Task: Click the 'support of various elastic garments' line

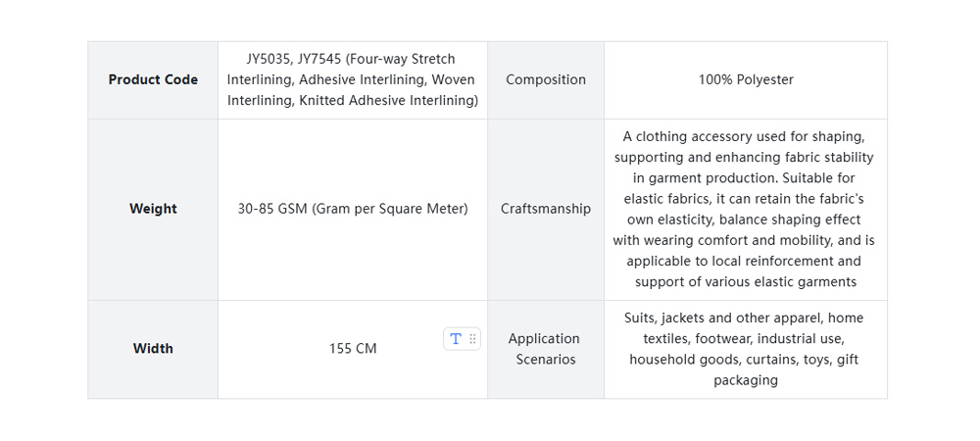Action: click(x=745, y=282)
